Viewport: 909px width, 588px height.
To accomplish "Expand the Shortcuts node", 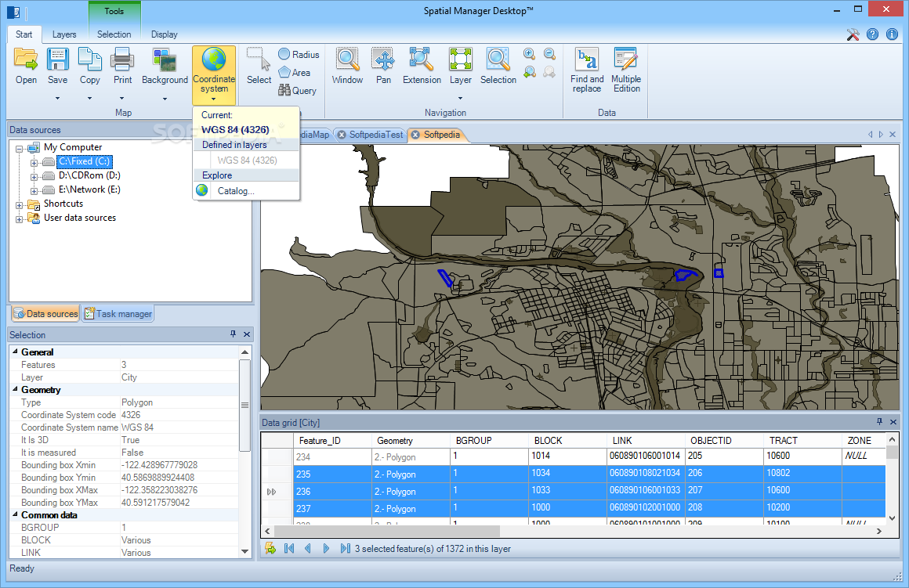I will 19,205.
